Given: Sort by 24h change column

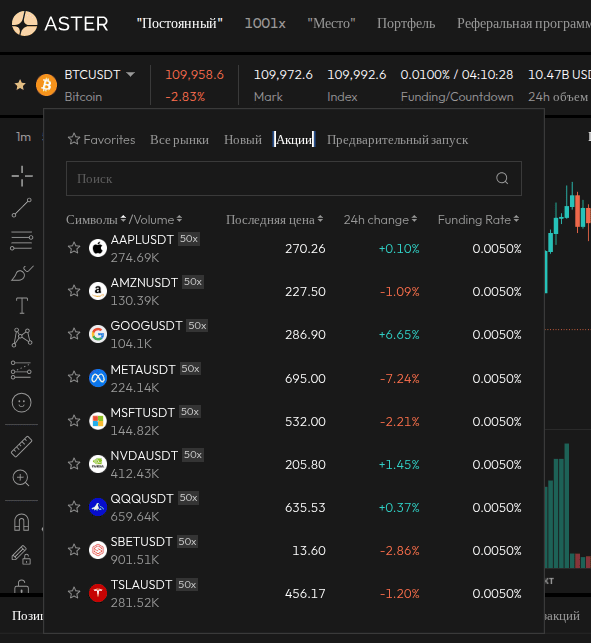Looking at the screenshot, I should [x=380, y=220].
